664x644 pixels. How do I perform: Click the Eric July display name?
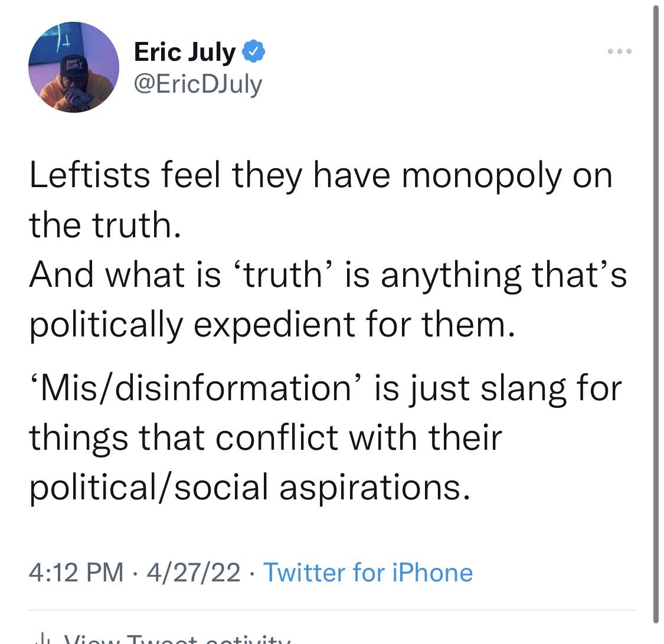[185, 53]
